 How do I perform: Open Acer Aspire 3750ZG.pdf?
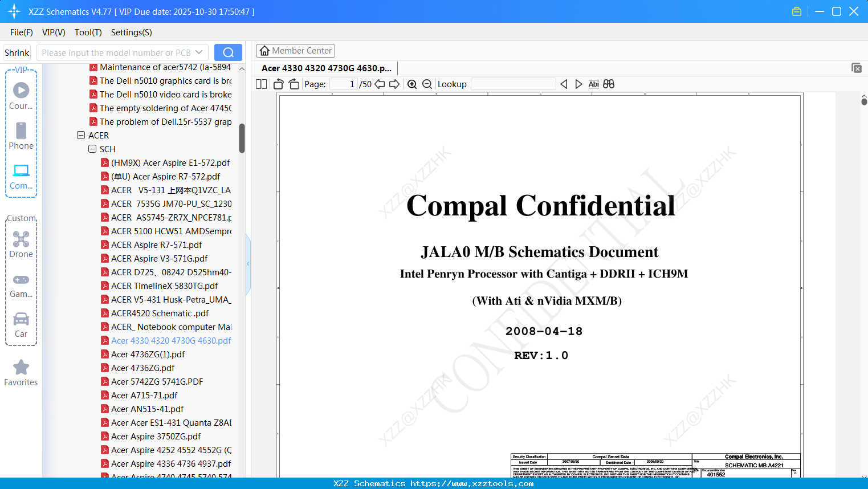click(156, 437)
